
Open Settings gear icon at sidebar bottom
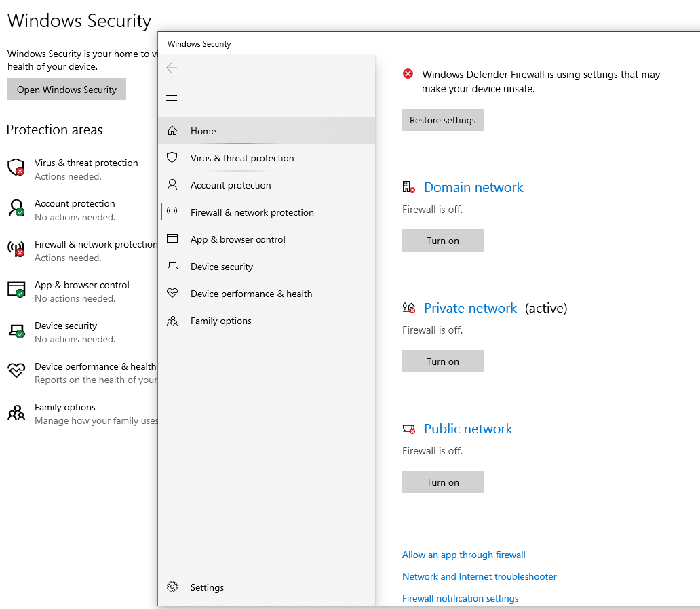coord(172,587)
